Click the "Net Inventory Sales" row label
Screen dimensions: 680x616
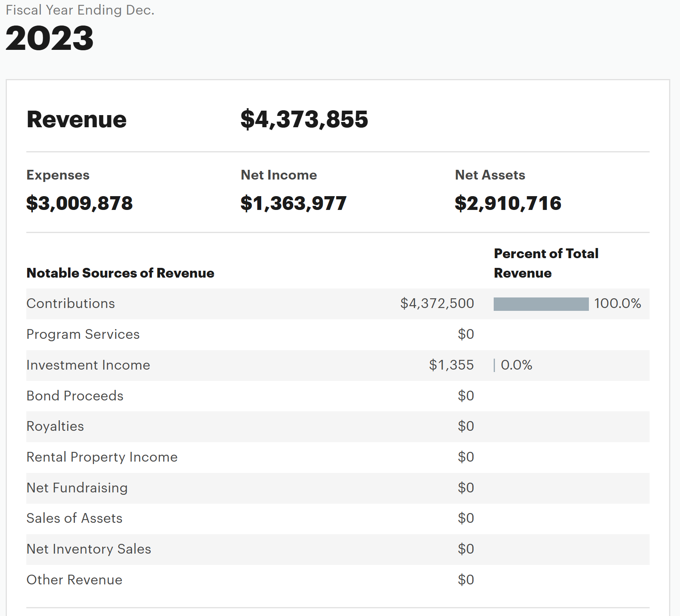[89, 549]
